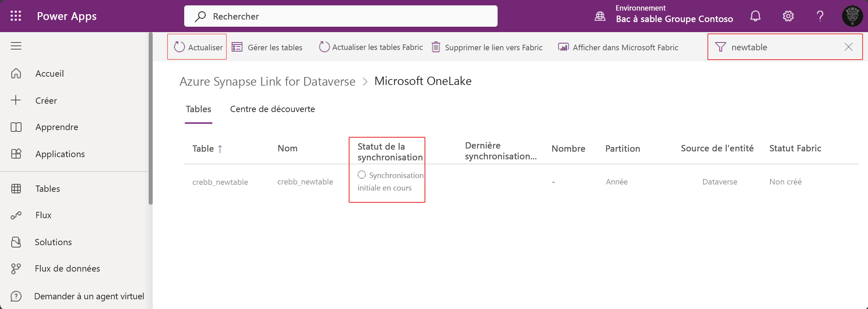
Task: Click the Actualiser refresh icon
Action: click(179, 47)
